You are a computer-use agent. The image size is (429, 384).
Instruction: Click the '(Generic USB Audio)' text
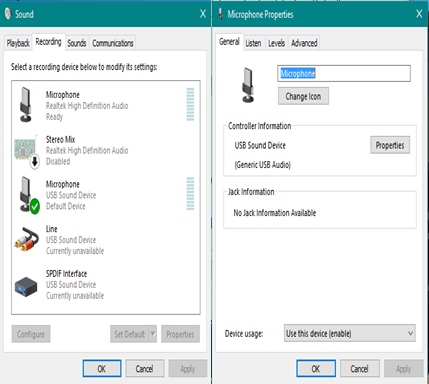click(x=263, y=165)
